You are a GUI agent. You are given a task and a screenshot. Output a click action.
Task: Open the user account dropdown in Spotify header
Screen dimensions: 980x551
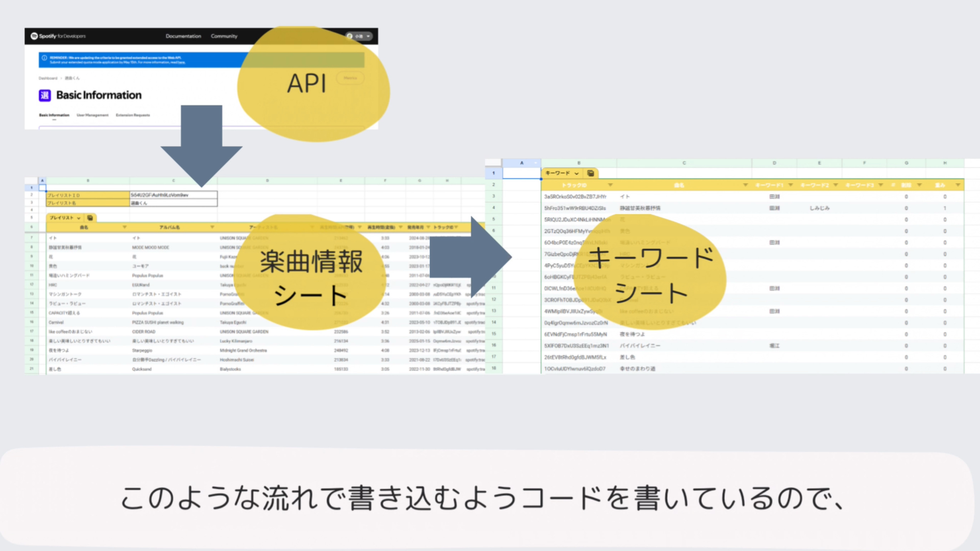[359, 36]
